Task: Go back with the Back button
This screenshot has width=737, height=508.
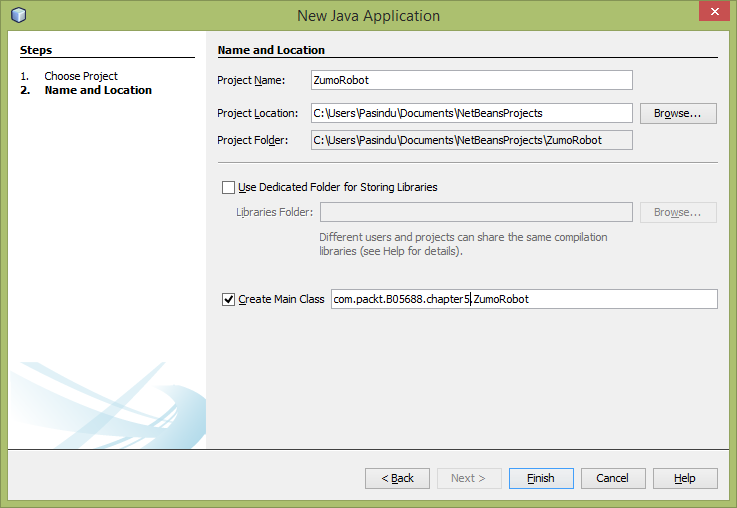Action: click(397, 478)
